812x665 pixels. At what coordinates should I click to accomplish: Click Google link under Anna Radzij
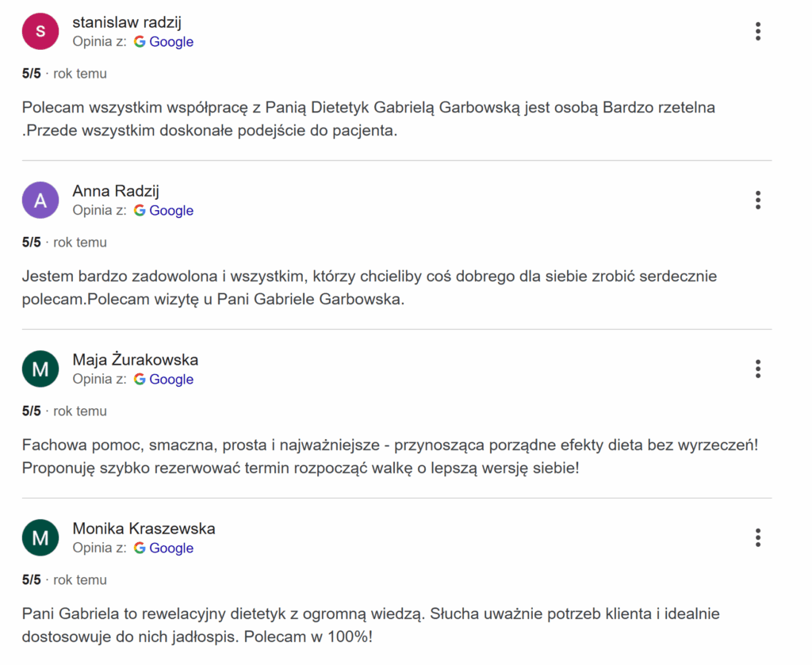coord(170,211)
